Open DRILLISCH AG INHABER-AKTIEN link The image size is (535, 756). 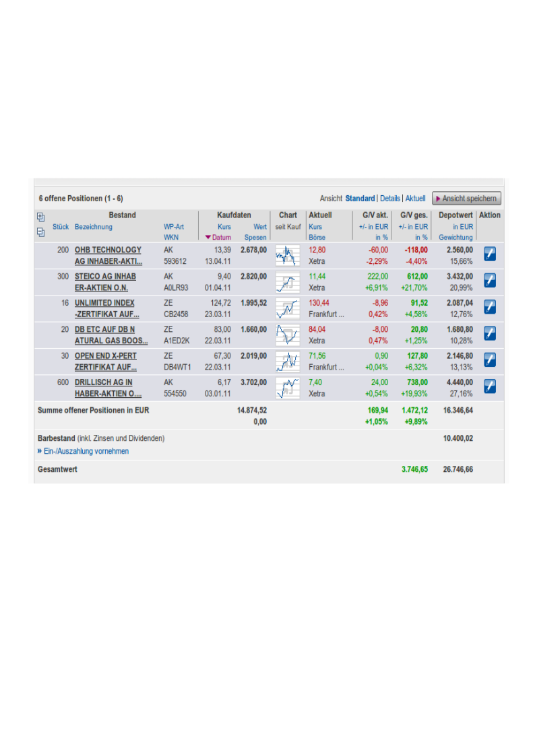click(x=108, y=388)
